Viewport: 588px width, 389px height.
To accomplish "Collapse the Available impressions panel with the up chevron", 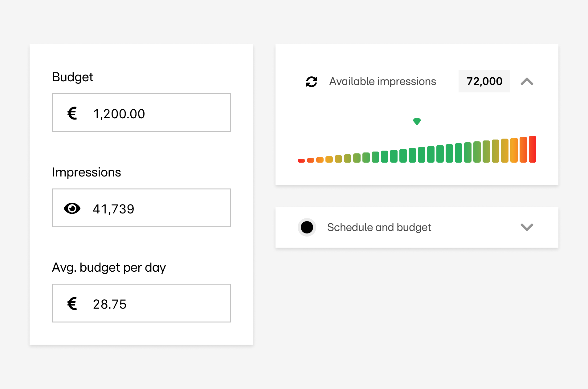I will click(x=527, y=82).
